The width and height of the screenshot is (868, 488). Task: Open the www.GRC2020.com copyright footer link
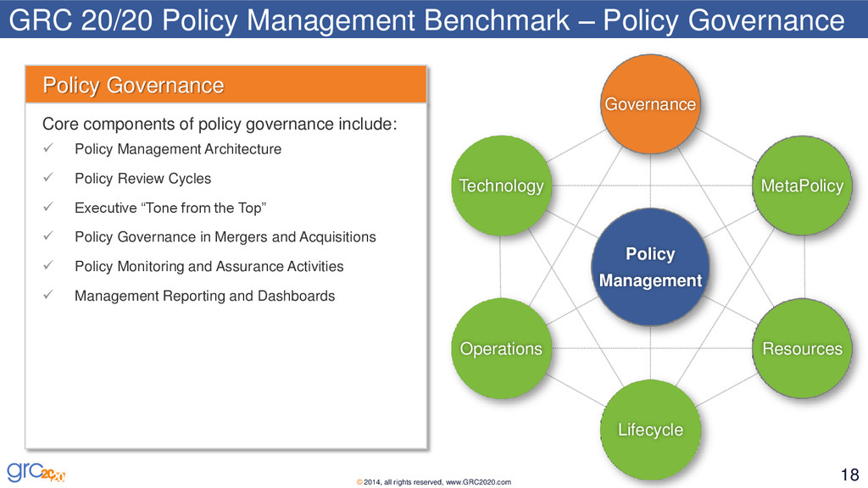point(478,482)
